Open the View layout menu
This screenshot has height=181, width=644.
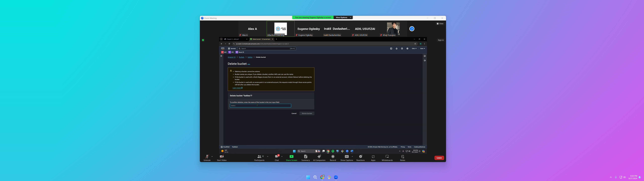coord(440,24)
